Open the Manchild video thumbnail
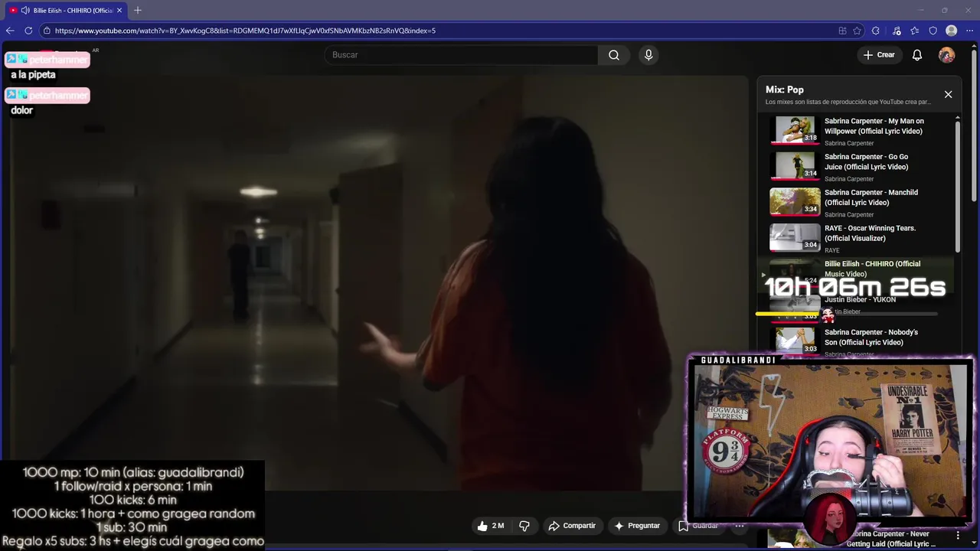980x551 pixels. [x=795, y=201]
